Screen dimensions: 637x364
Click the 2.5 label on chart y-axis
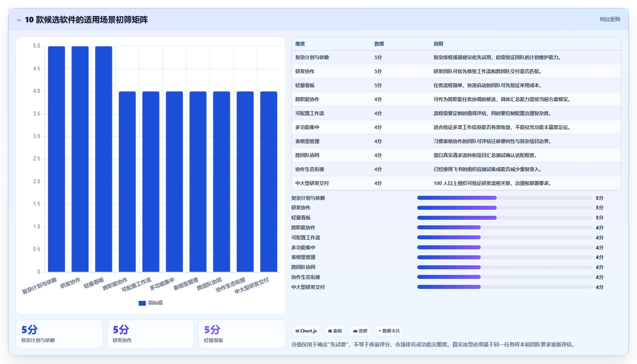pyautogui.click(x=36, y=159)
